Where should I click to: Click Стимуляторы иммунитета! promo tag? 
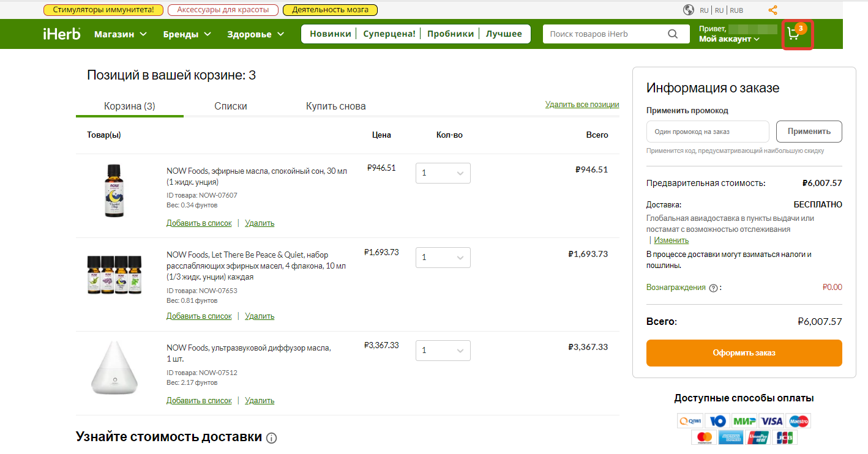[x=103, y=10]
